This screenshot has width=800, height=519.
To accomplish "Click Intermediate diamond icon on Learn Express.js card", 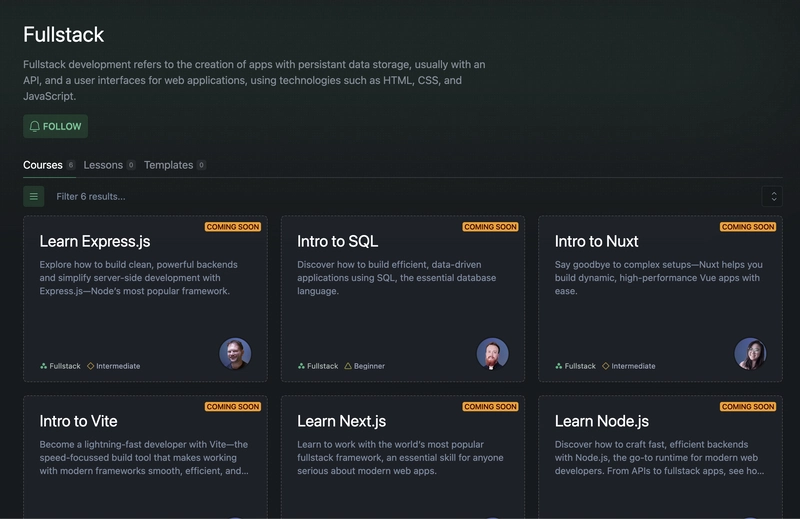I will (x=90, y=366).
